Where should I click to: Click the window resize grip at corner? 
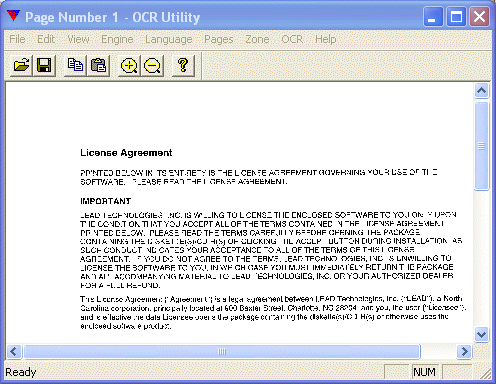pos(485,373)
